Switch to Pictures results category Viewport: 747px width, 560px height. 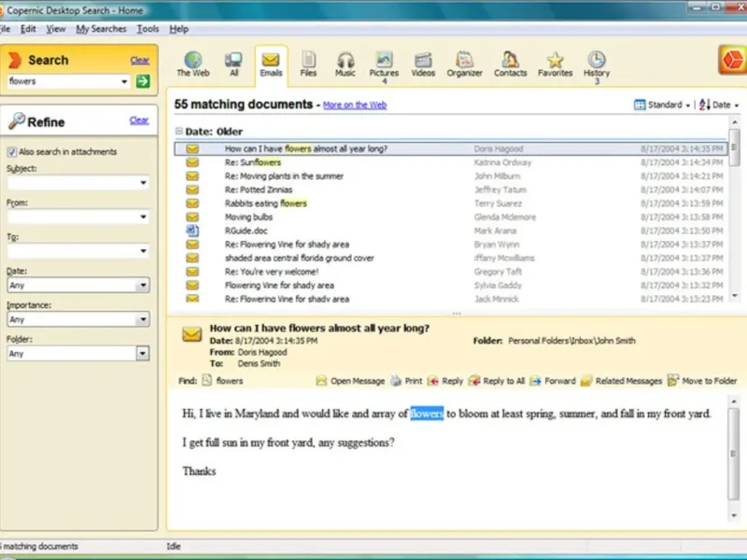[x=384, y=64]
